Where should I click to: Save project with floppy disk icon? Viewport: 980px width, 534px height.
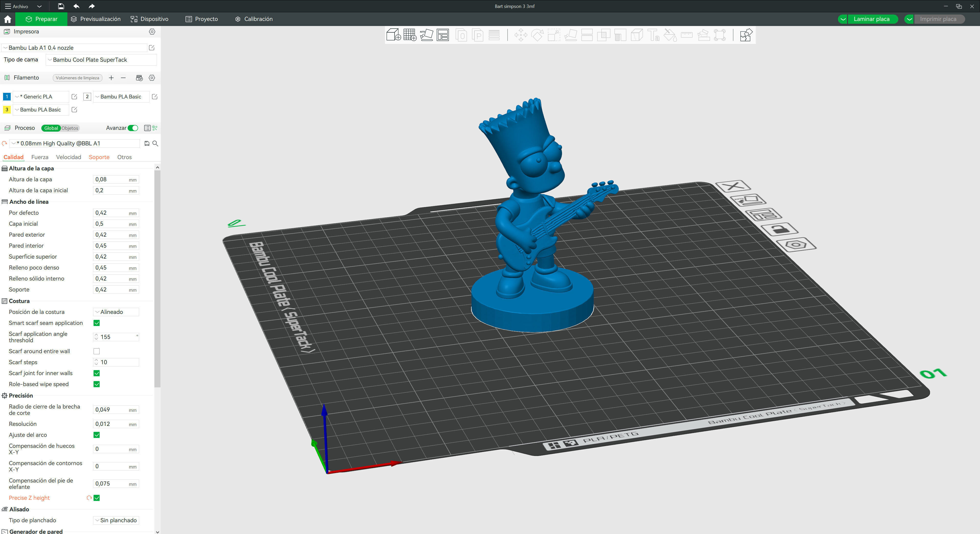pos(61,6)
